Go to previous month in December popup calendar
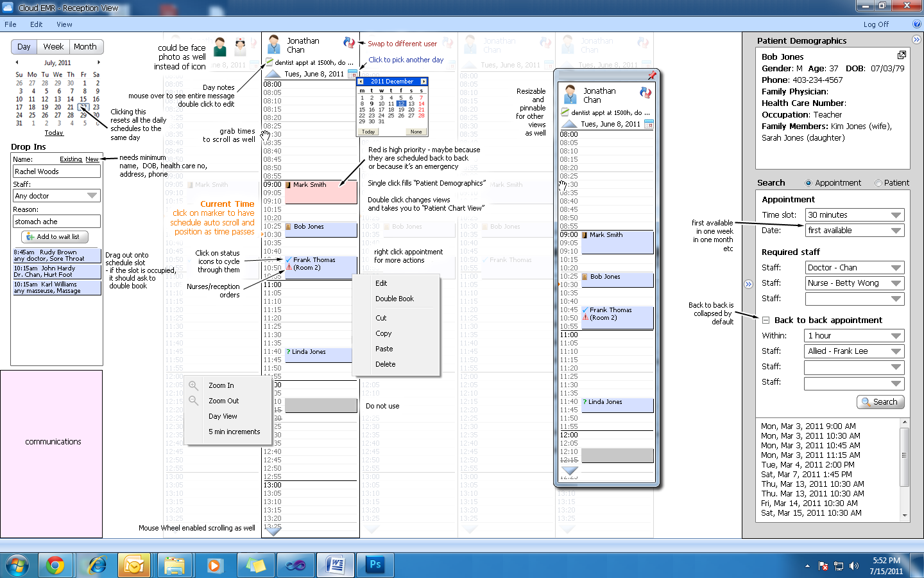This screenshot has width=924, height=578. click(361, 82)
